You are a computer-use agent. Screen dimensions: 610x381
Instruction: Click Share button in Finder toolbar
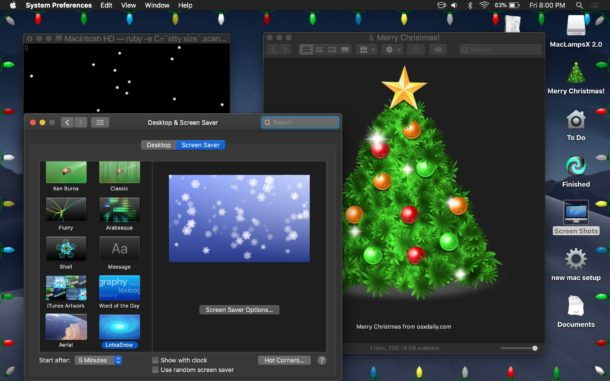coord(416,50)
